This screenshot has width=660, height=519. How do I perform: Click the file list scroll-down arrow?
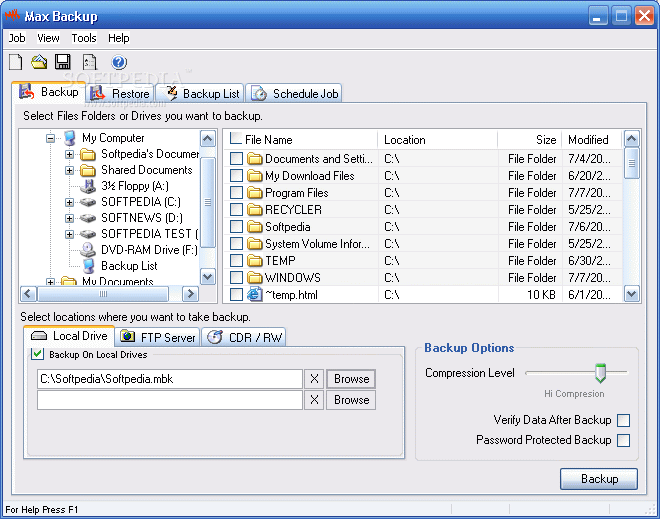tap(631, 294)
